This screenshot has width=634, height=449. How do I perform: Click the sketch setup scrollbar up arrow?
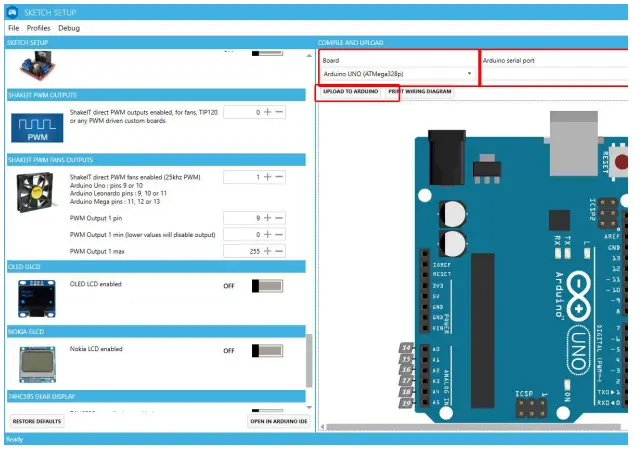pyautogui.click(x=309, y=55)
